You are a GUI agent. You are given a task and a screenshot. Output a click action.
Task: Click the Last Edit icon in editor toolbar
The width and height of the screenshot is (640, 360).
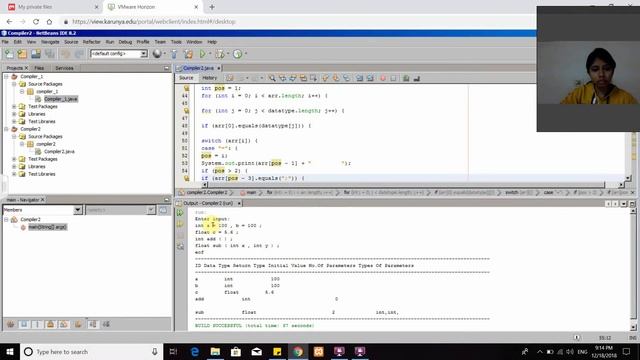pos(230,78)
